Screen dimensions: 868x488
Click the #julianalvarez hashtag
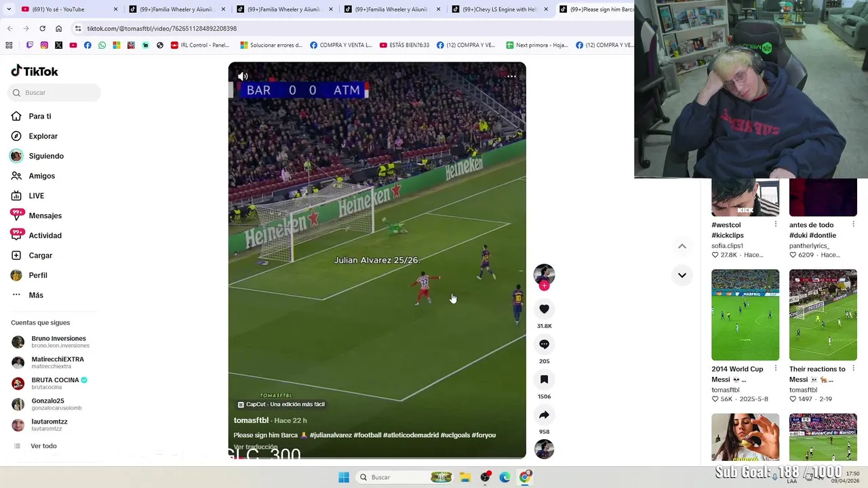point(331,435)
